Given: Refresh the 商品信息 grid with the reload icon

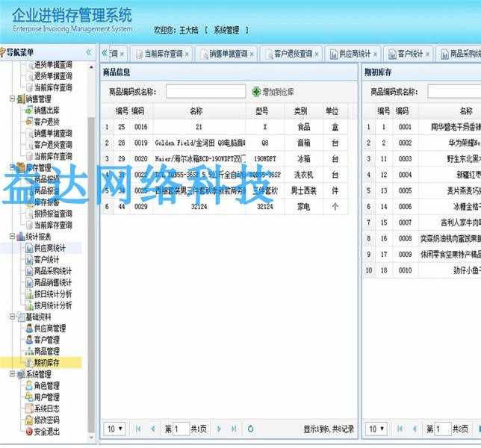Looking at the screenshot, I should 251,429.
